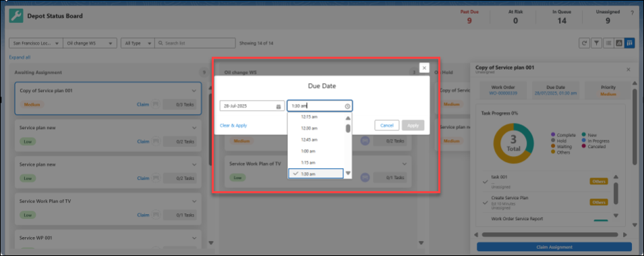
Task: Click flag icon on Copy of Service plan 001 card
Action: (x=156, y=104)
